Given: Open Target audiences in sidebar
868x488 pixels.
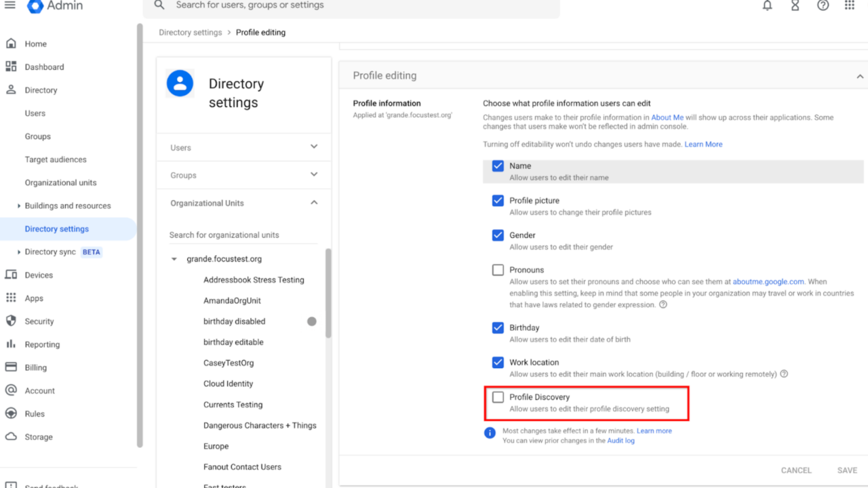Looking at the screenshot, I should coord(56,159).
